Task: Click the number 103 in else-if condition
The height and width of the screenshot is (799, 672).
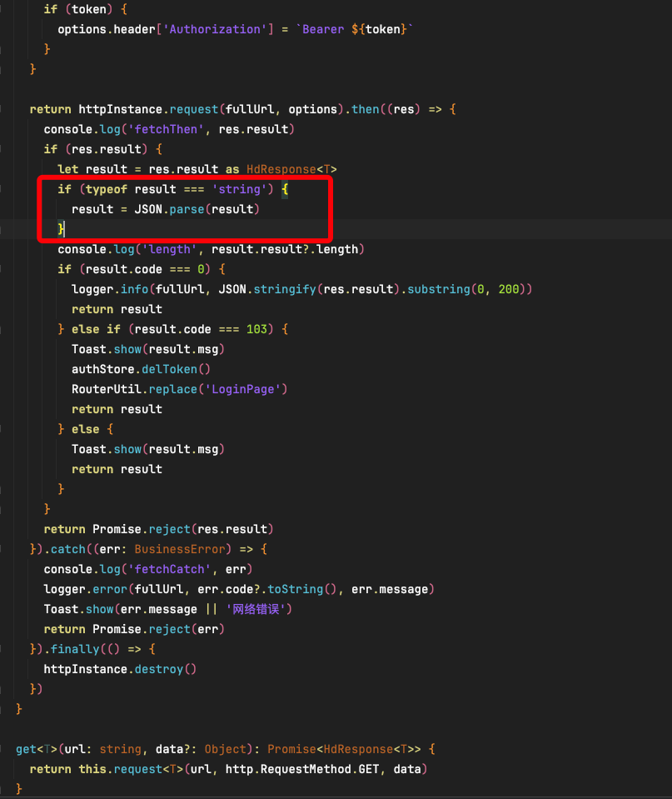Action: [x=256, y=329]
